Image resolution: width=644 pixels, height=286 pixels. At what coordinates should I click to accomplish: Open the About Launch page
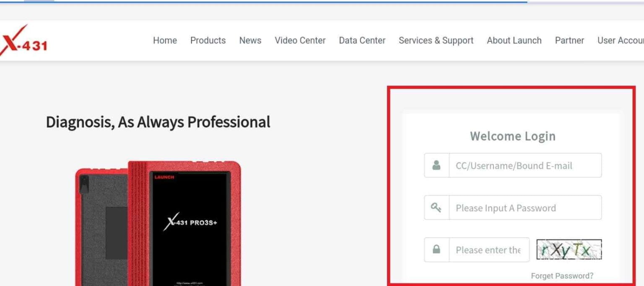tap(514, 41)
